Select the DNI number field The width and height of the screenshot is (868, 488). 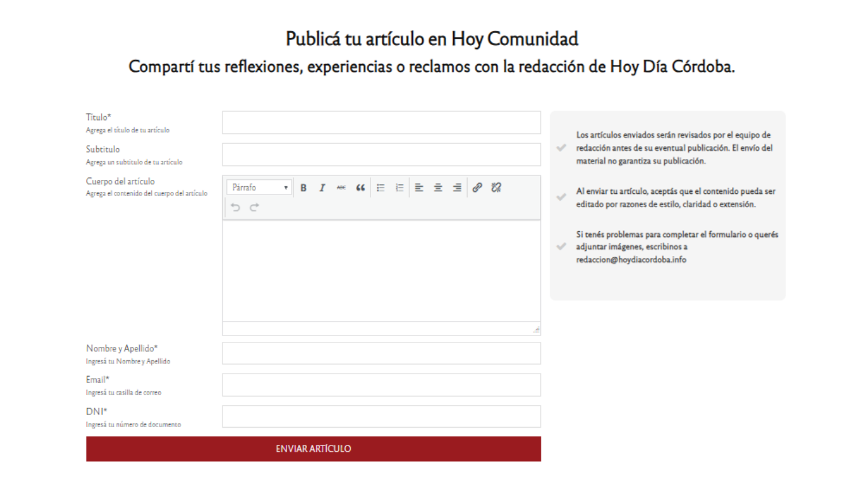[x=381, y=416]
